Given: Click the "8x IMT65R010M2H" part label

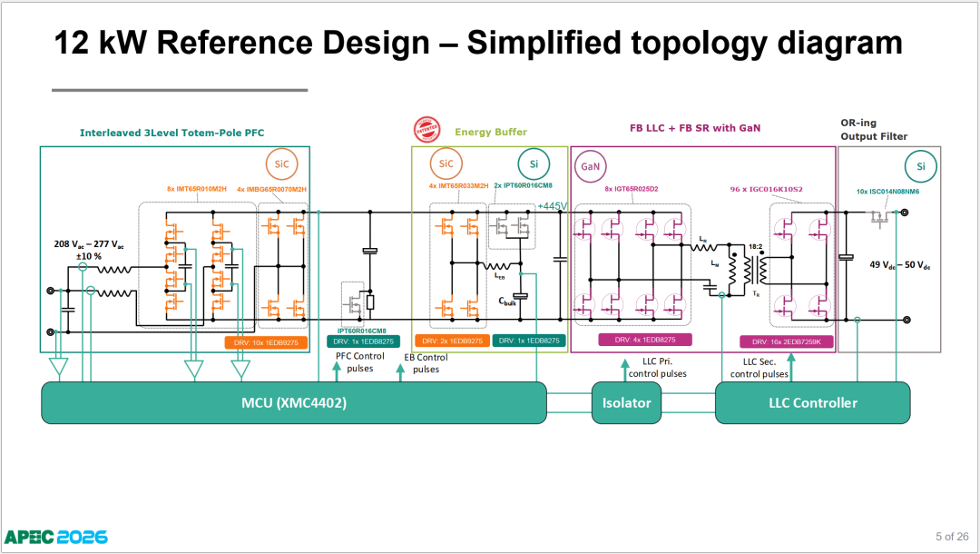Looking at the screenshot, I should 196,189.
